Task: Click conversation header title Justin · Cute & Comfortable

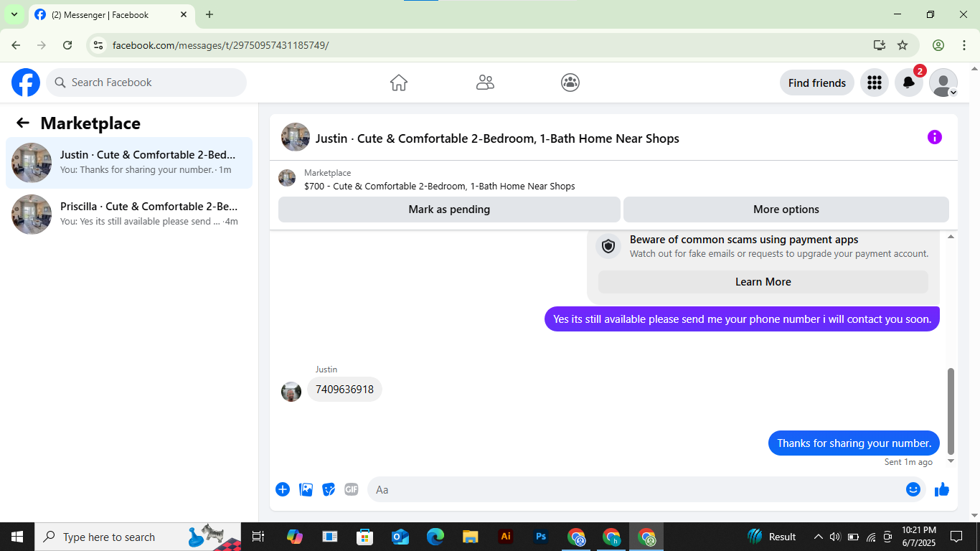Action: click(497, 138)
